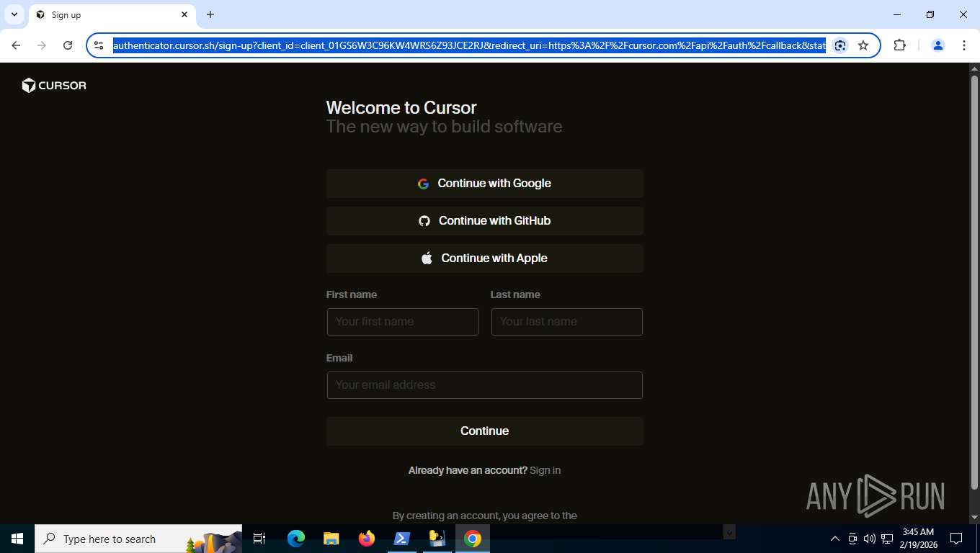Click "The new way to build software" text
Screen dimensions: 980x553
coord(445,127)
